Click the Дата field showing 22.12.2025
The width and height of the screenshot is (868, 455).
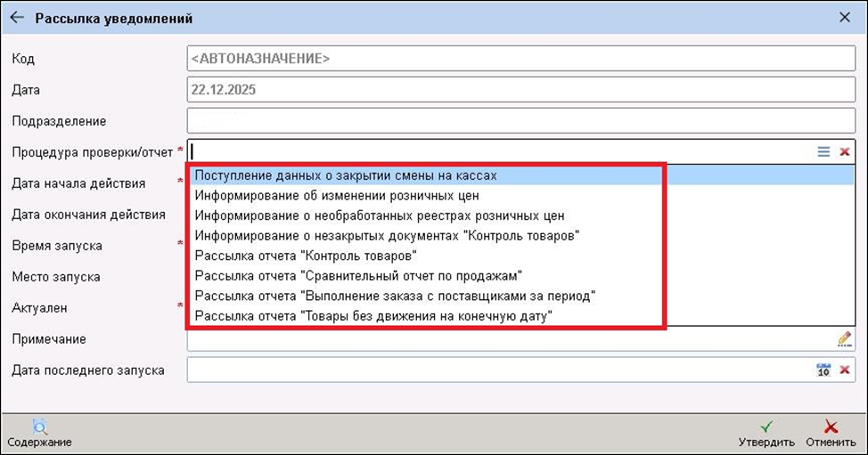[x=521, y=90]
